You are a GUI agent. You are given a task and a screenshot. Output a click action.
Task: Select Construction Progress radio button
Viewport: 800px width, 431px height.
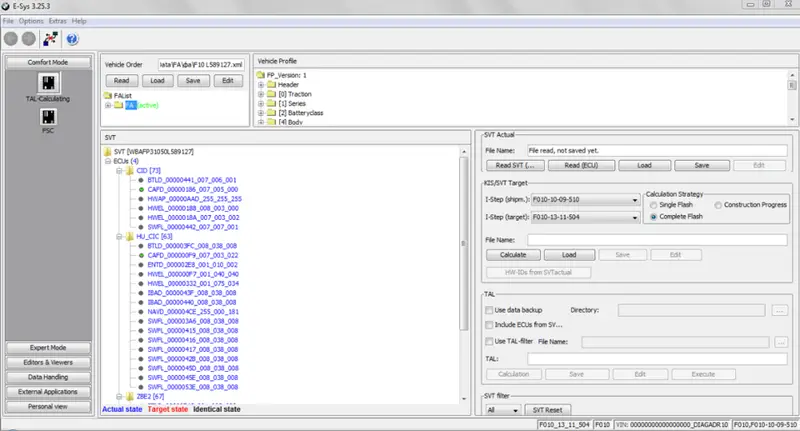point(718,205)
